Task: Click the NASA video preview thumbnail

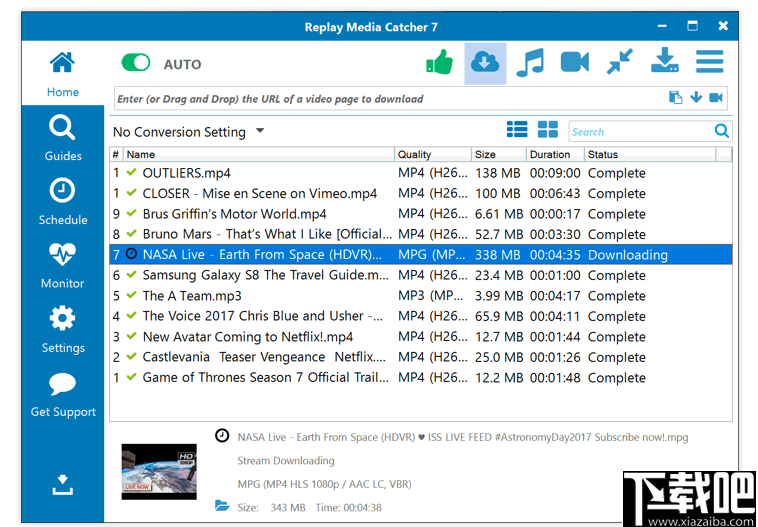Action: coord(159,471)
